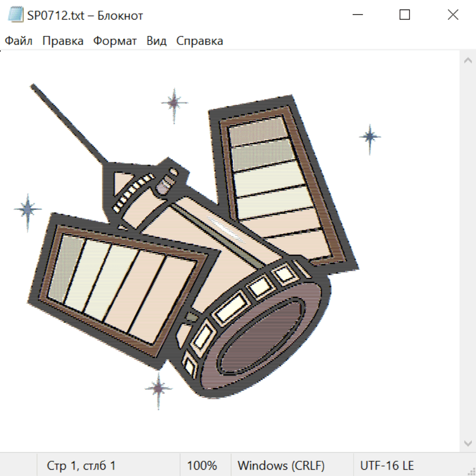Click the resize grip in the status bar corner
The width and height of the screenshot is (476, 476).
(471, 471)
